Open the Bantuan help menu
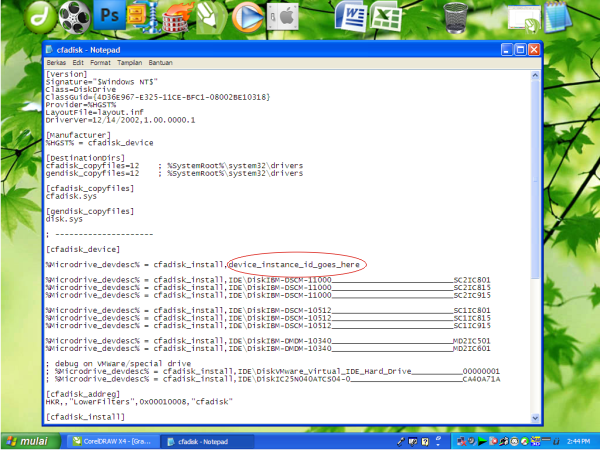600x450 pixels. (168, 62)
